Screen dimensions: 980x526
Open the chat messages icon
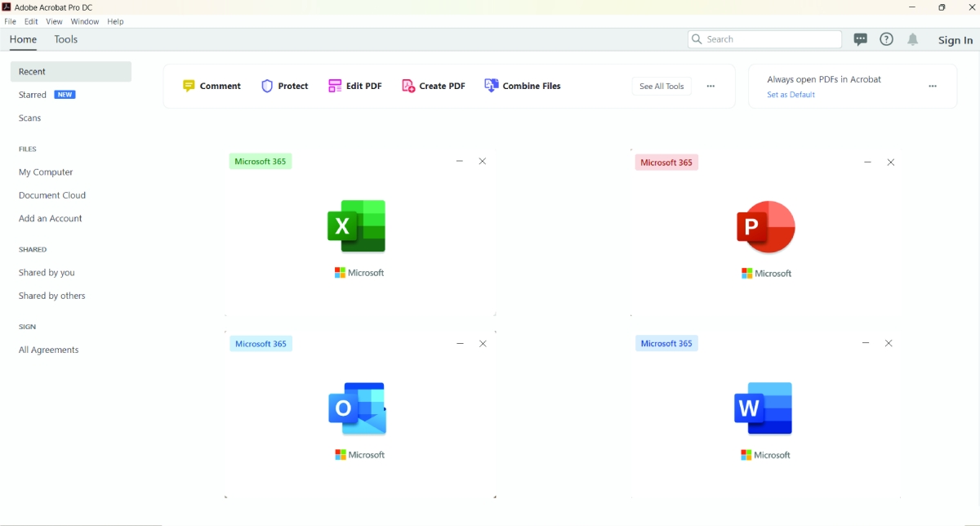pos(860,39)
